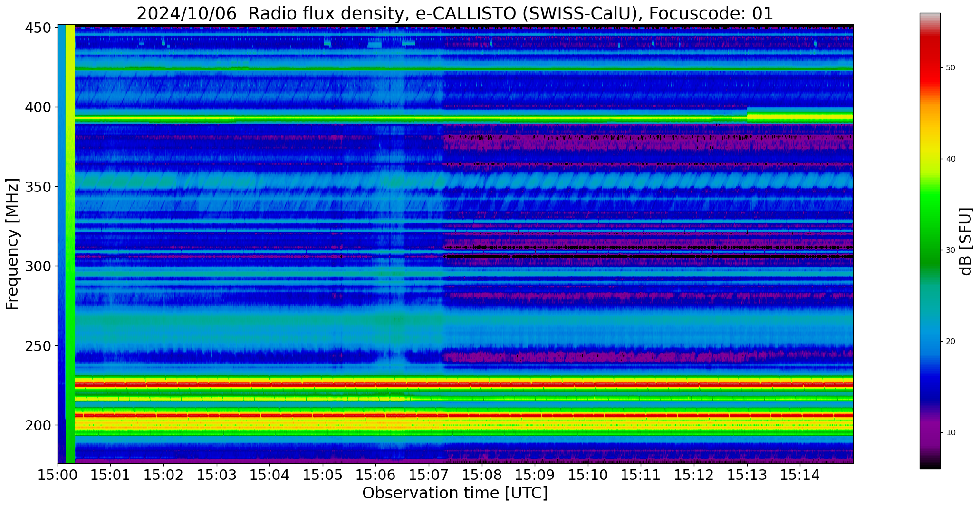Select the 'Observation time [UTC]' x-axis label
The height and width of the screenshot is (507, 980).
pyautogui.click(x=455, y=493)
